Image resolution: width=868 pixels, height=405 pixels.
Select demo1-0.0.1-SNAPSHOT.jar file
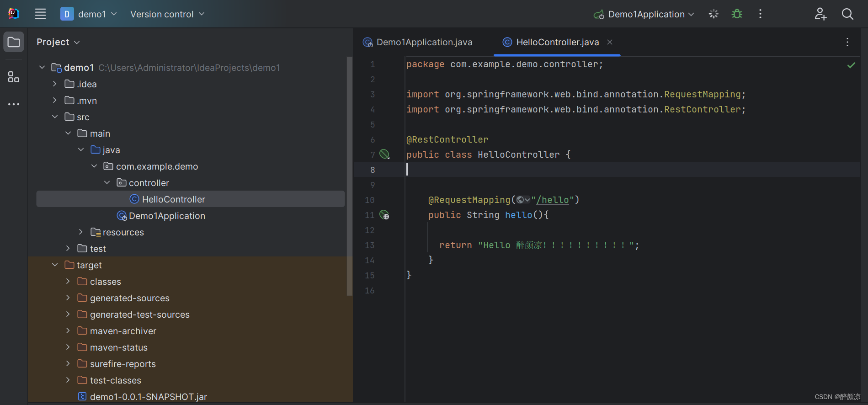pos(149,397)
